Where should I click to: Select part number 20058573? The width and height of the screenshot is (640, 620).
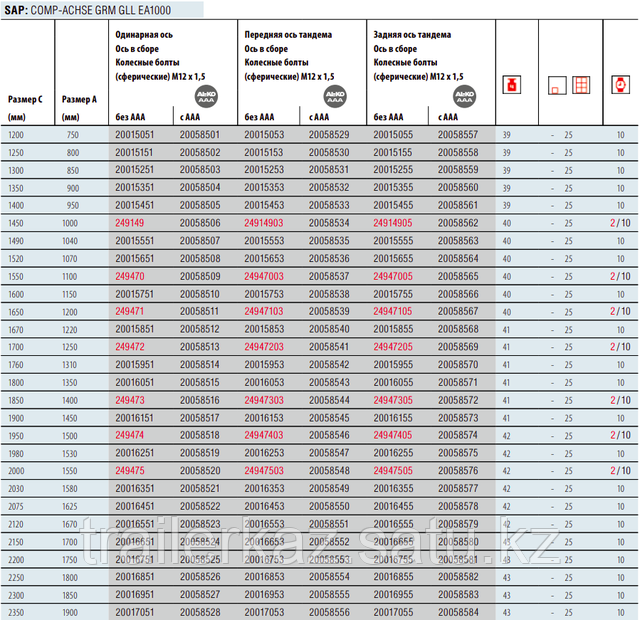pos(458,418)
